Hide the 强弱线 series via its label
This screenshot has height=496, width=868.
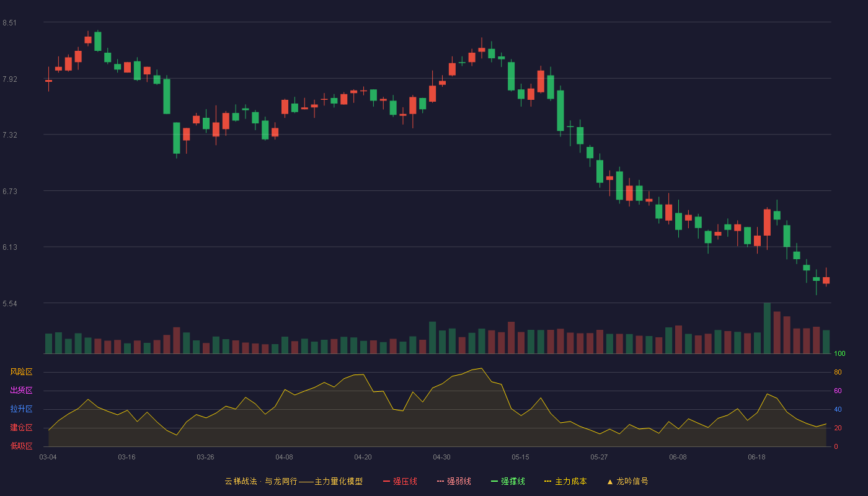[x=459, y=481]
